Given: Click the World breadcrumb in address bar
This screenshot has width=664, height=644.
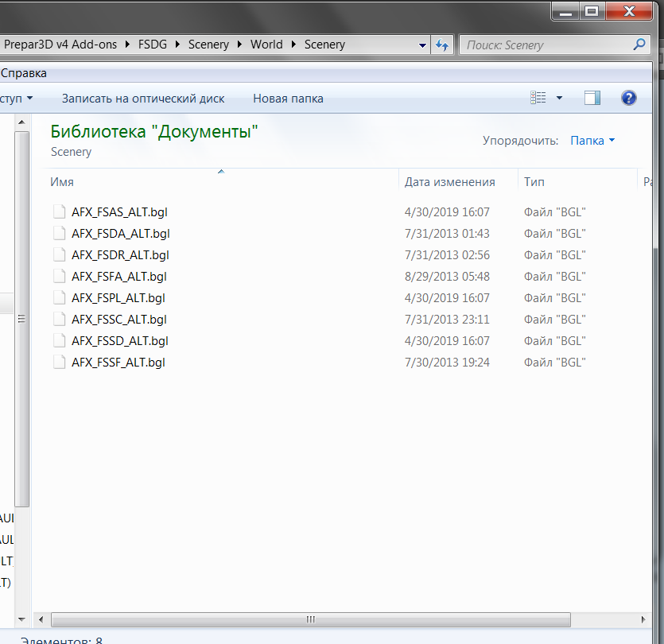Looking at the screenshot, I should click(x=266, y=45).
